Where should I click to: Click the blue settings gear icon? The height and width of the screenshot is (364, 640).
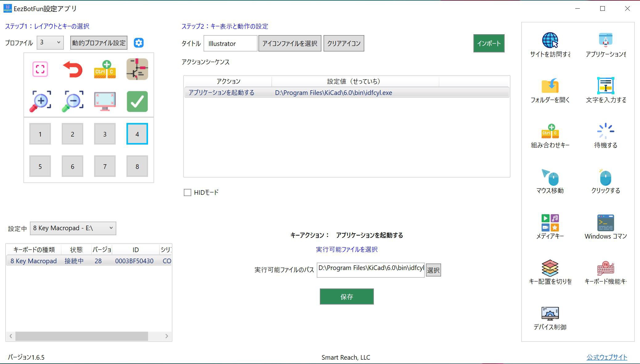(x=138, y=43)
